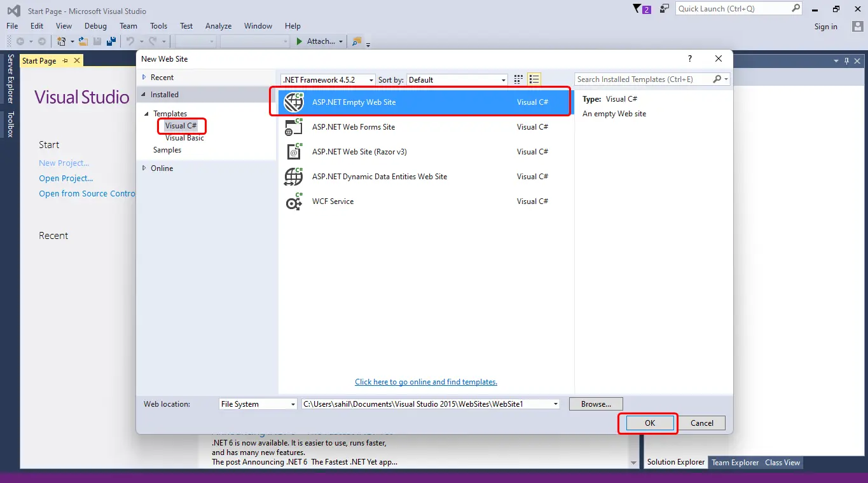Select the WCF Service template
The height and width of the screenshot is (483, 868).
coord(425,201)
